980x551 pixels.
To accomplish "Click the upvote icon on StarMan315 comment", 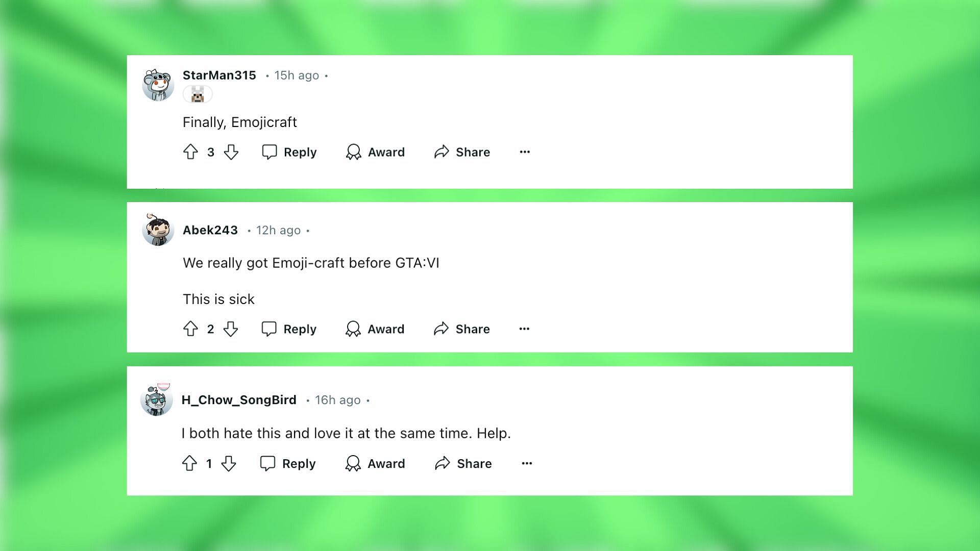I will point(190,152).
